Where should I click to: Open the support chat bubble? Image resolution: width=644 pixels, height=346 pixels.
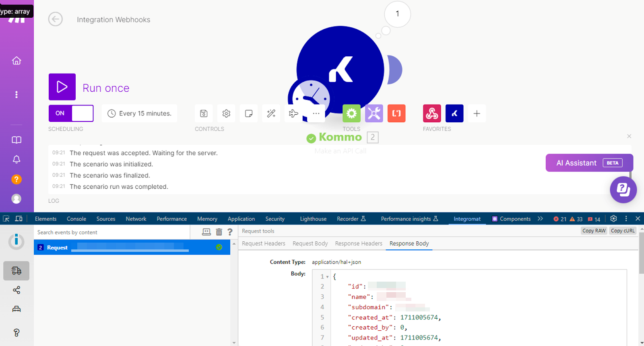pos(623,189)
